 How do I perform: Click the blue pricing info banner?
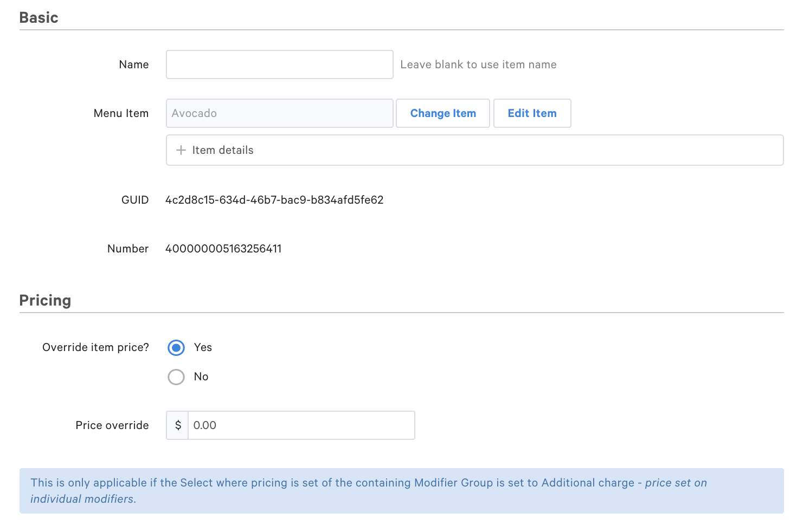click(x=401, y=491)
